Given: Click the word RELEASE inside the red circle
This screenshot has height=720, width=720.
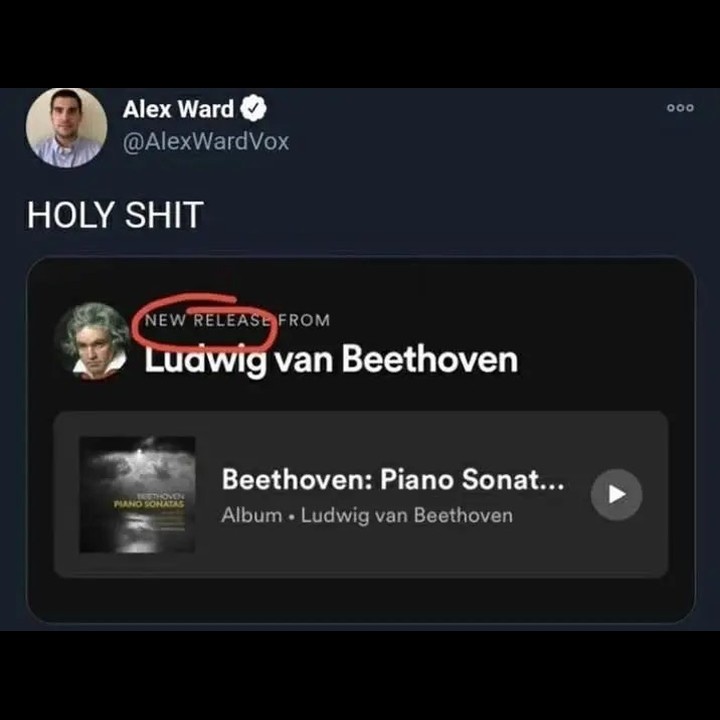Looking at the screenshot, I should (x=231, y=320).
